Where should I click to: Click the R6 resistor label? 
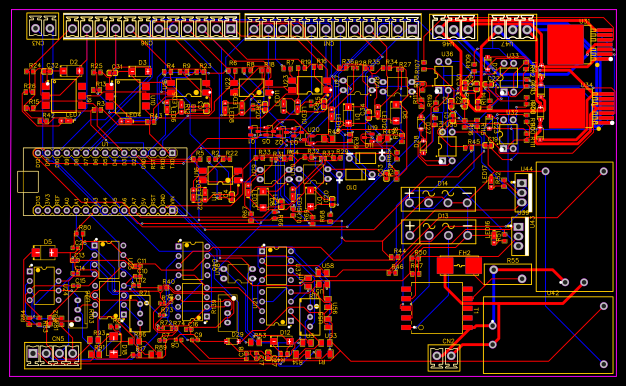[233, 63]
